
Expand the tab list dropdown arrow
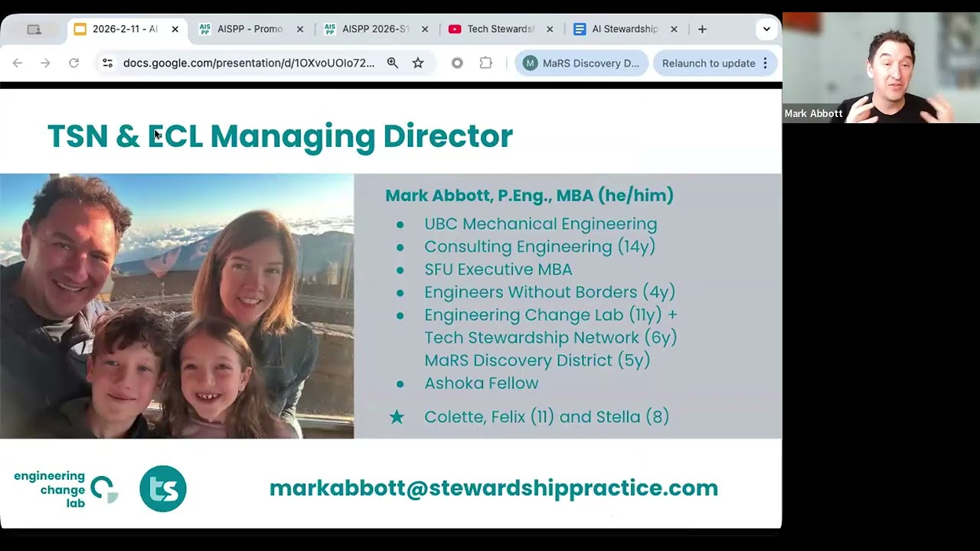(x=766, y=29)
